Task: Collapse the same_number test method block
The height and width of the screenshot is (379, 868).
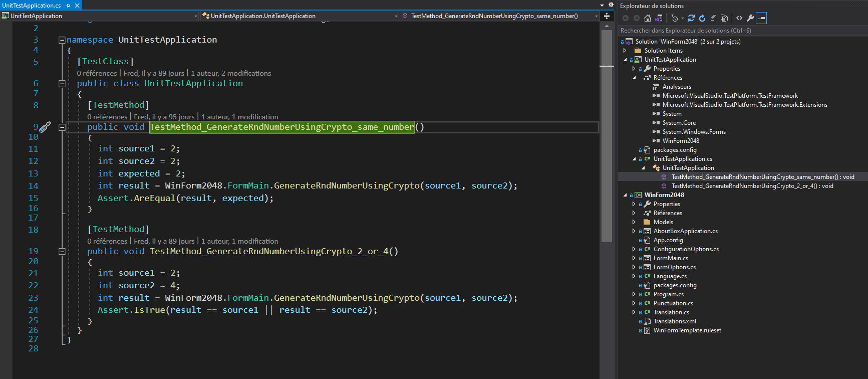Action: (62, 127)
